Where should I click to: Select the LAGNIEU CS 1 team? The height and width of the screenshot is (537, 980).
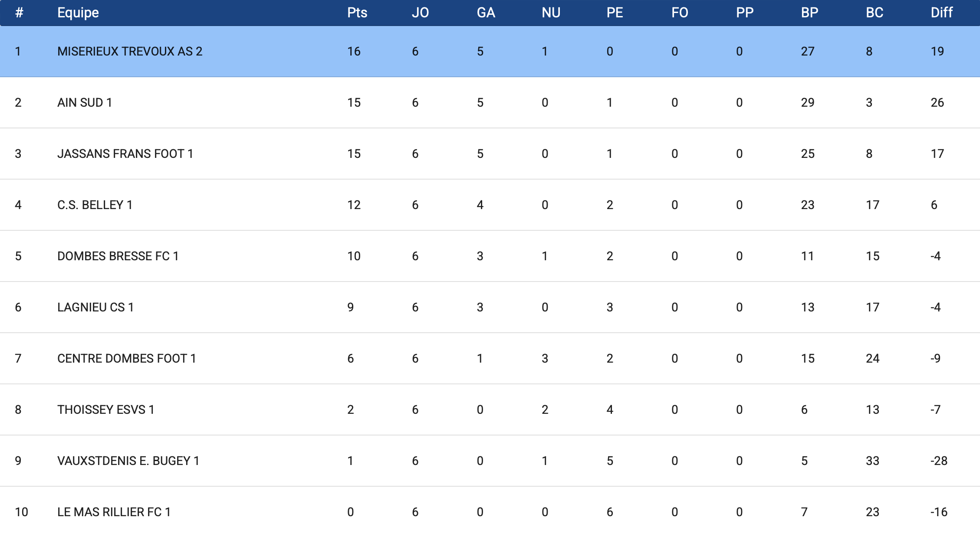click(95, 307)
